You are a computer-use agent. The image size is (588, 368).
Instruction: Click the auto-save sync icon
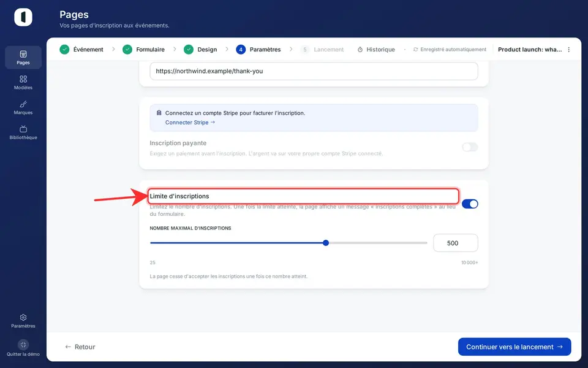click(x=415, y=50)
